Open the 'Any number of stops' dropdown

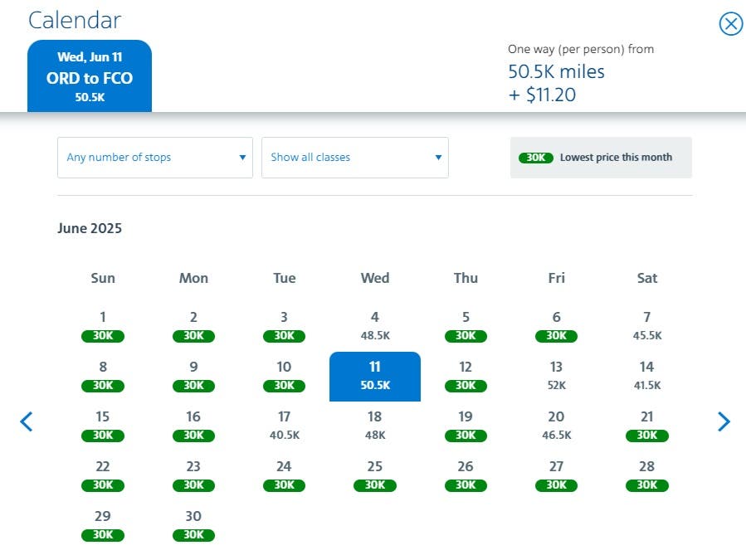pyautogui.click(x=155, y=158)
